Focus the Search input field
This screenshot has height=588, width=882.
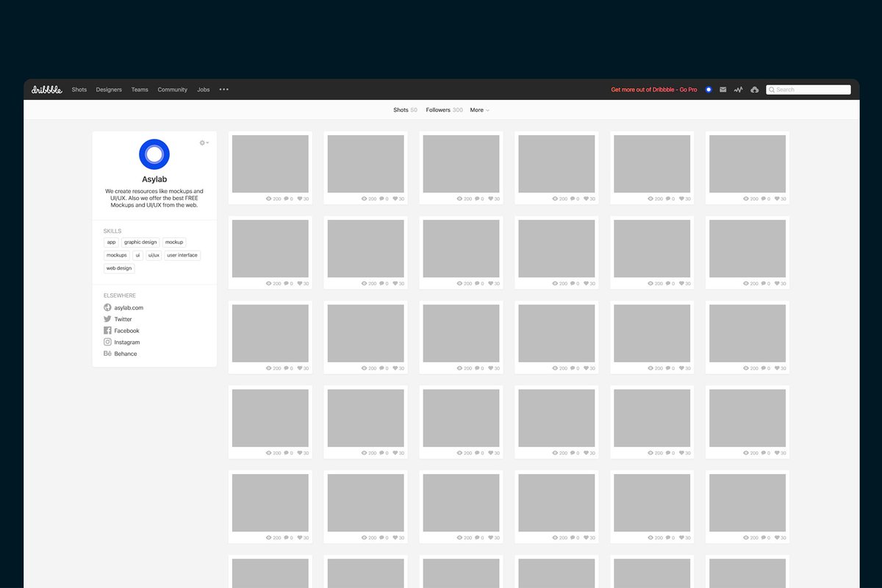click(x=808, y=90)
